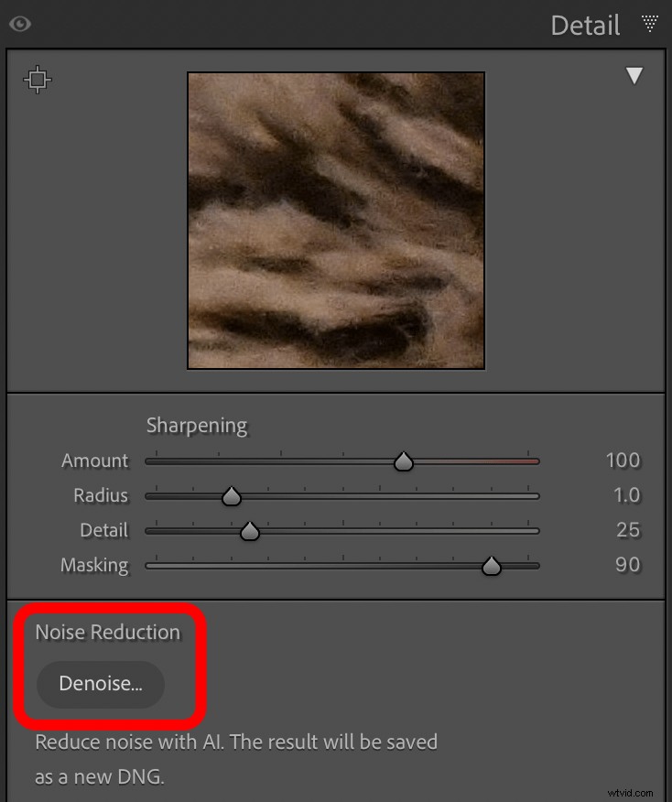Click the Sharpening Detail slider handle
Image resolution: width=672 pixels, height=802 pixels.
coord(250,531)
